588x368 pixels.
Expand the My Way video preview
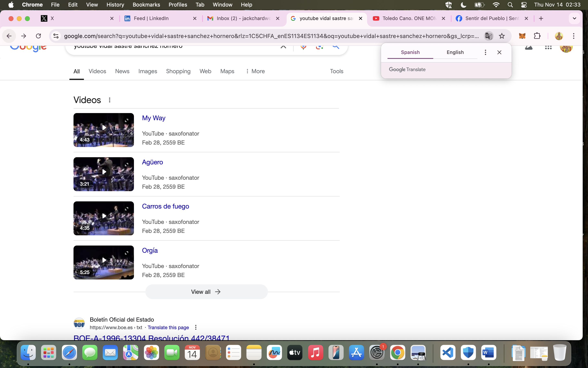tap(127, 120)
